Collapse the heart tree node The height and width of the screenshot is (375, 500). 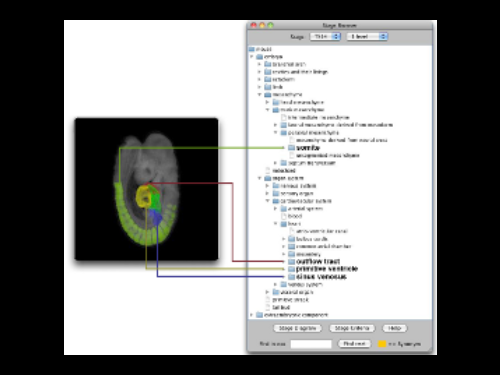coord(276,224)
